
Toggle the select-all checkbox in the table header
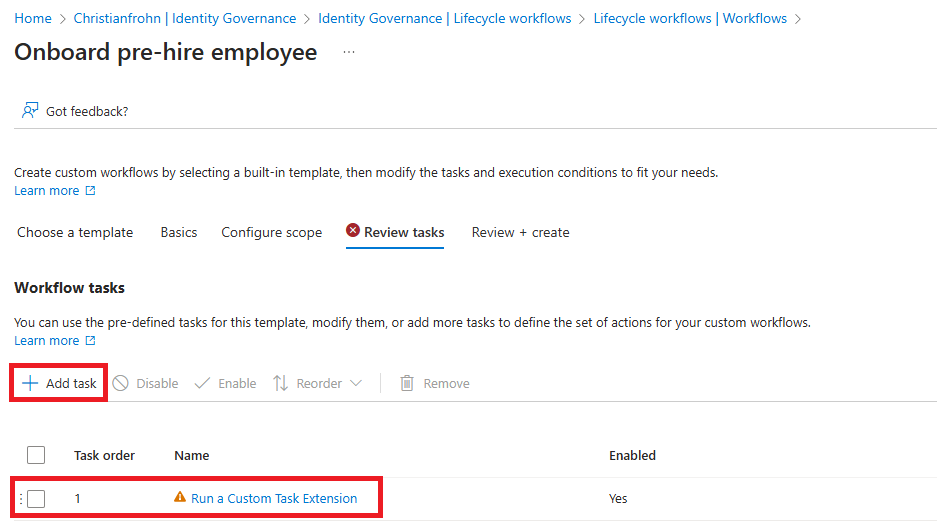pos(36,455)
